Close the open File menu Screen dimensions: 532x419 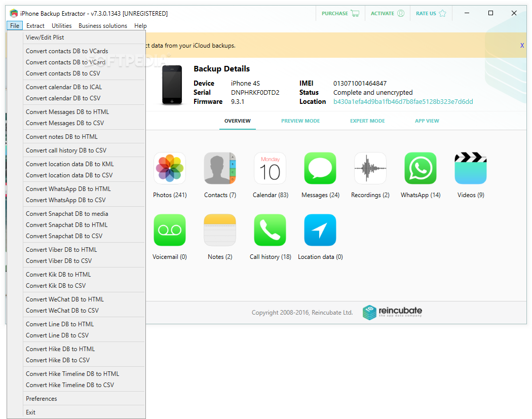[15, 25]
